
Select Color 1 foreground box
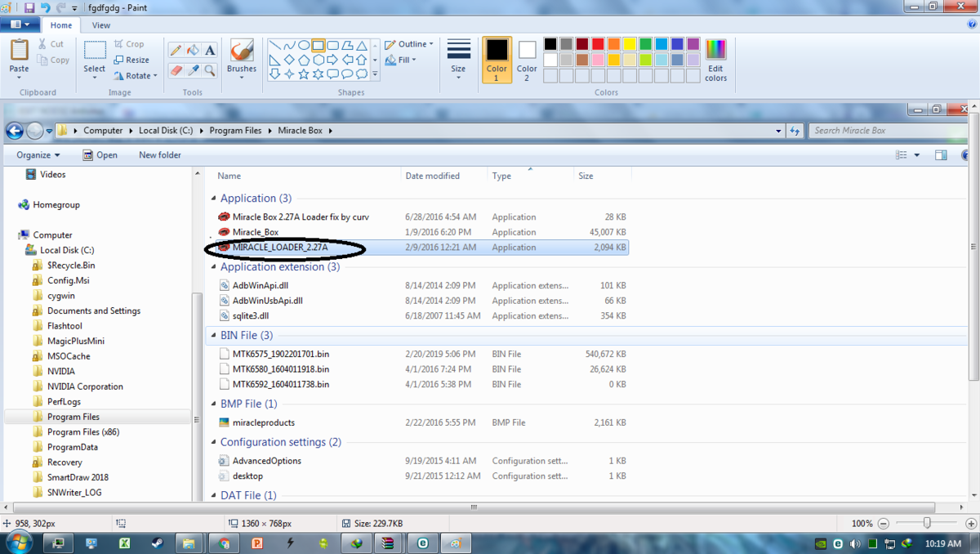click(x=497, y=59)
